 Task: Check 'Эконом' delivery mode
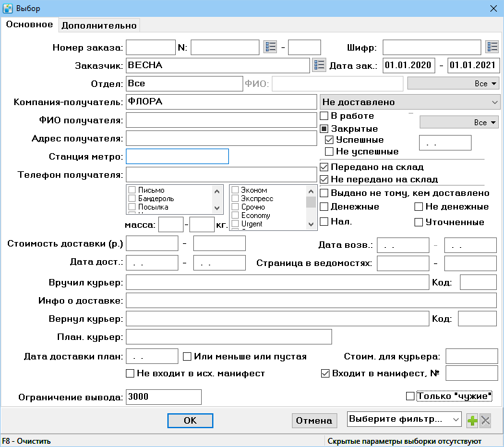(235, 189)
